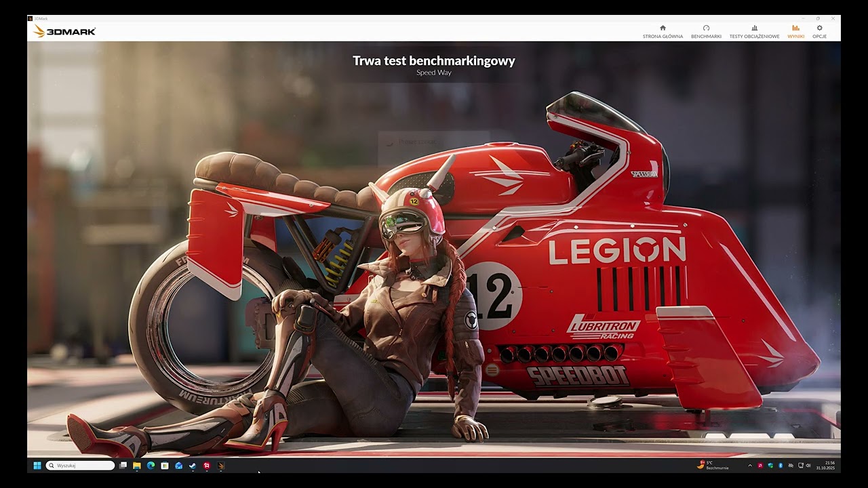Expand the hidden system tray icons

click(750, 466)
